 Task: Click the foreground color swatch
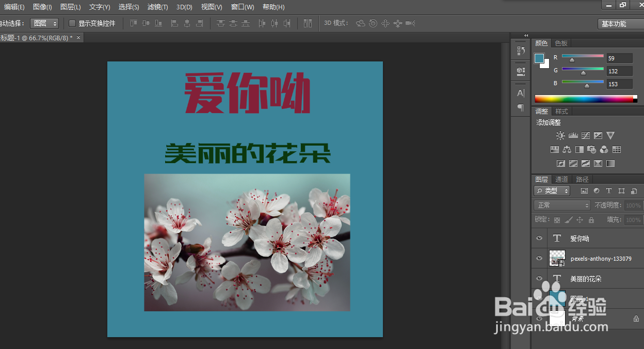539,58
